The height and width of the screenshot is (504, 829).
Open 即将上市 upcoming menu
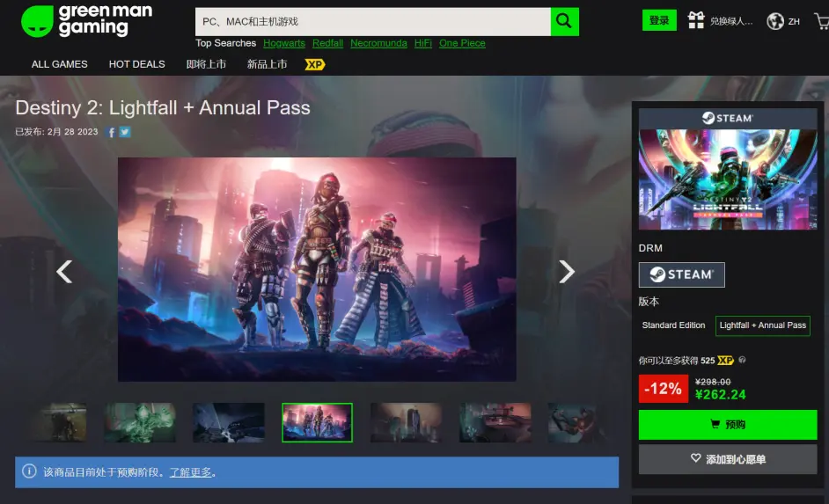(206, 64)
